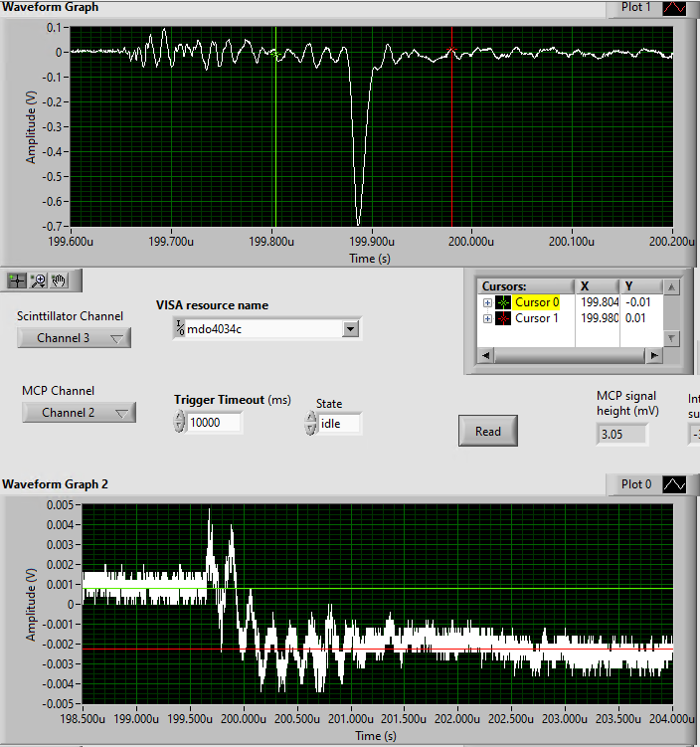The width and height of the screenshot is (700, 747).
Task: Click the cursor legend horizontal scrollbar thumb
Action: (570, 355)
